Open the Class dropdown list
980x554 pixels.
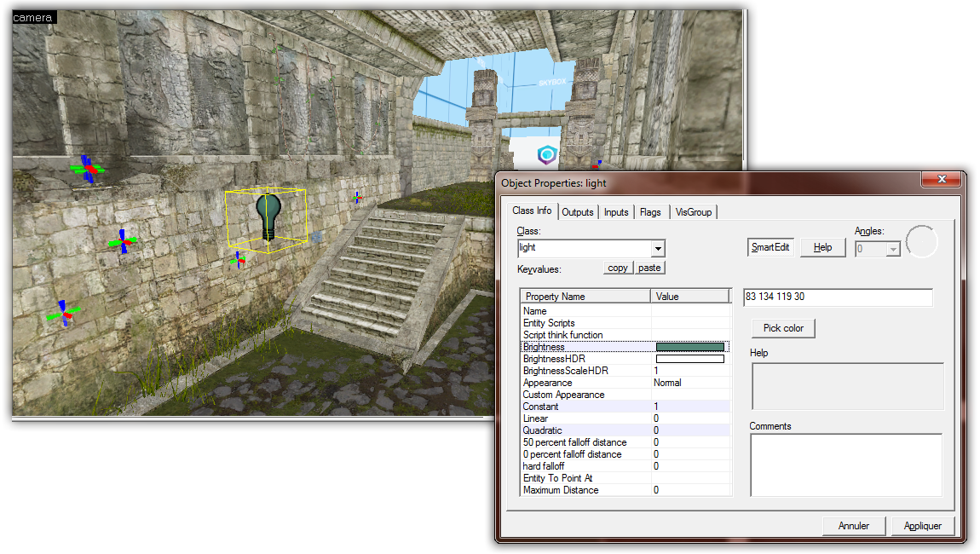[657, 248]
